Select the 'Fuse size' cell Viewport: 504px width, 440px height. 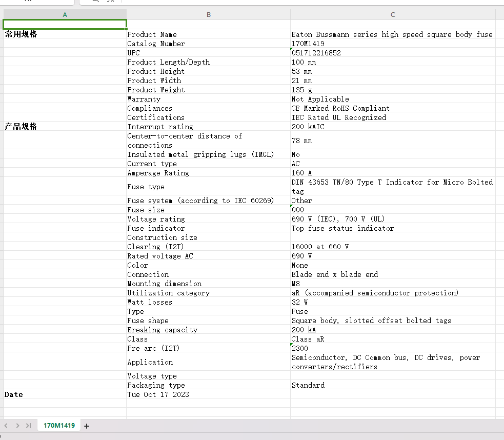coord(208,210)
